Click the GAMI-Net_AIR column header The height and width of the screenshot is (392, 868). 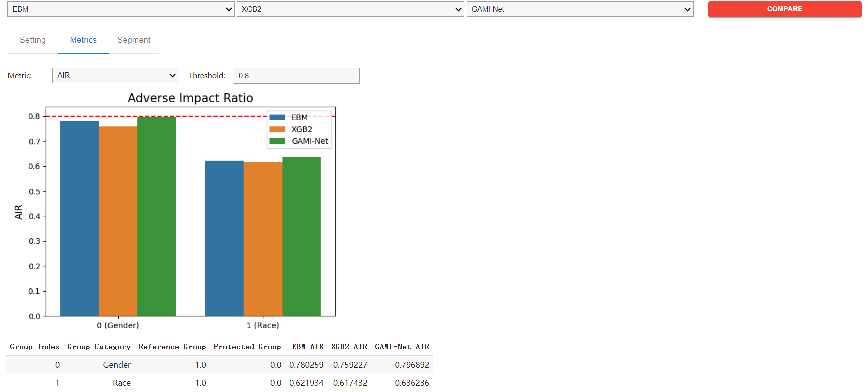point(402,347)
